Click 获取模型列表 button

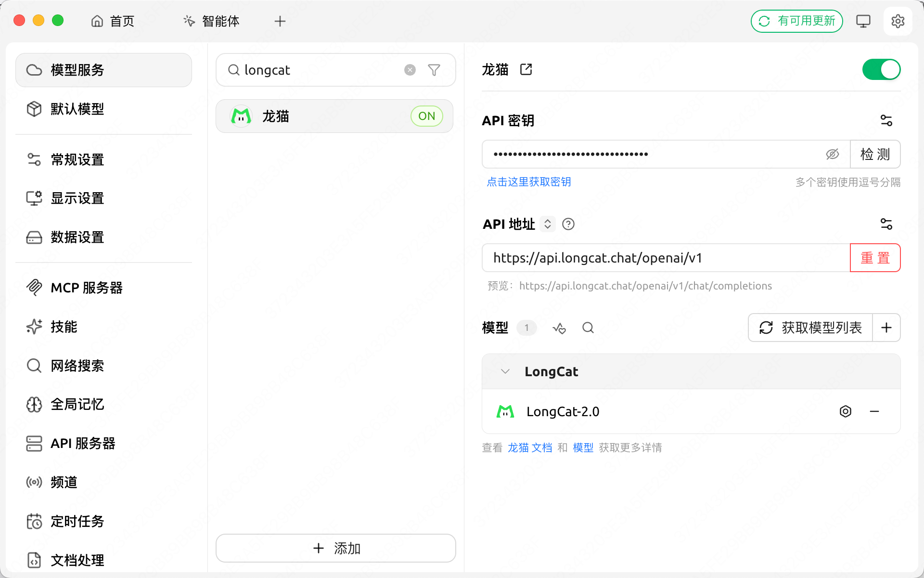click(x=810, y=328)
